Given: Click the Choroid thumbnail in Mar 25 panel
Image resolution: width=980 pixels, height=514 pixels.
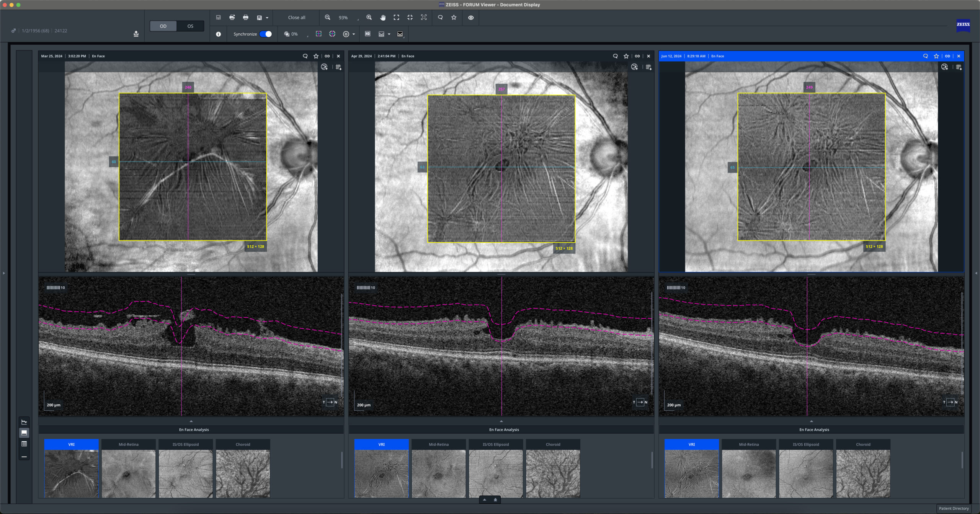Looking at the screenshot, I should coord(243,474).
